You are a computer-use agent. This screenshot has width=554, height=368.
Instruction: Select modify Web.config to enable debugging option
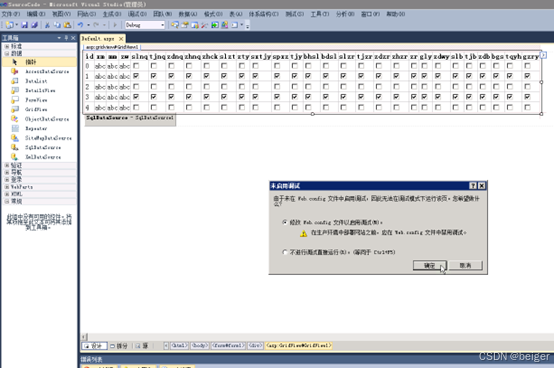(x=285, y=222)
